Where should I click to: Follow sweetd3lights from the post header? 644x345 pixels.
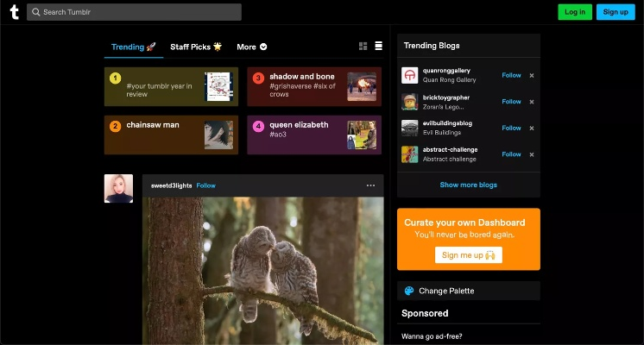point(205,185)
